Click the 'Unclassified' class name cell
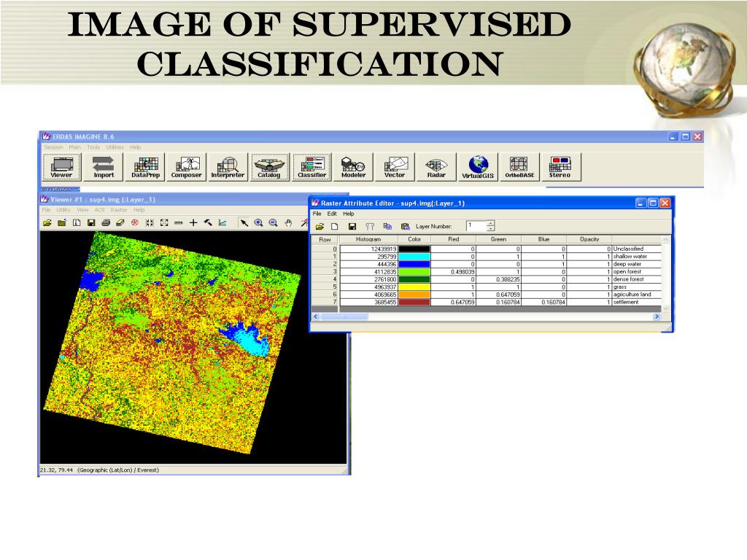 pyautogui.click(x=636, y=249)
